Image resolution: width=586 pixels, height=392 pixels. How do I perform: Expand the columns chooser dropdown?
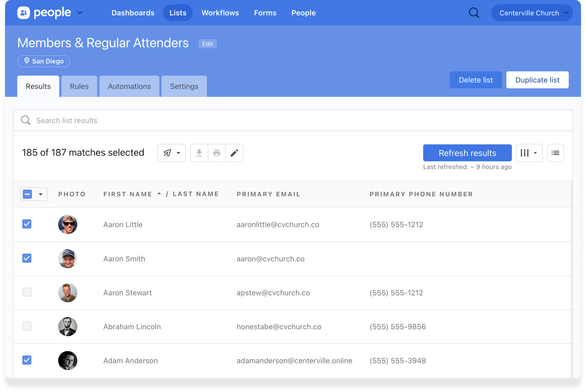coord(529,153)
